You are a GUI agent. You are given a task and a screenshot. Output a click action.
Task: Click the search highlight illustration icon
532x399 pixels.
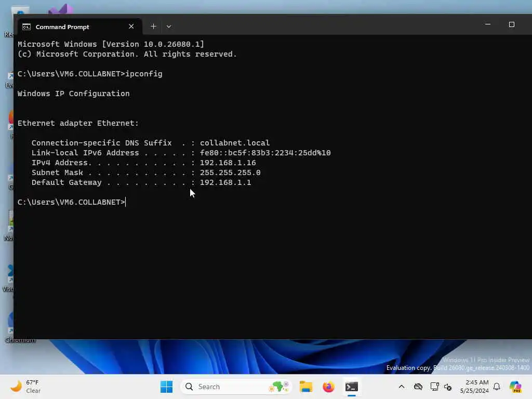[279, 387]
